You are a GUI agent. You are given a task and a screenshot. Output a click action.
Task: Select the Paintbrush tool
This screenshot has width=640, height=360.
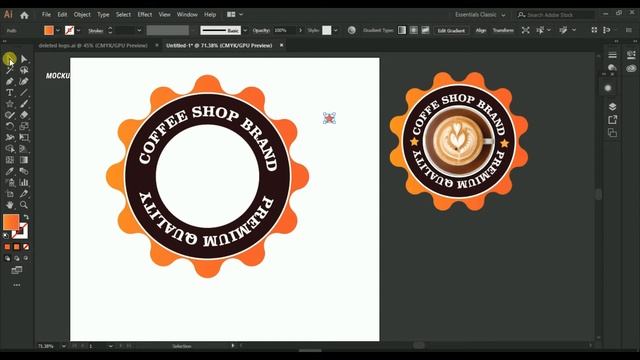24,104
